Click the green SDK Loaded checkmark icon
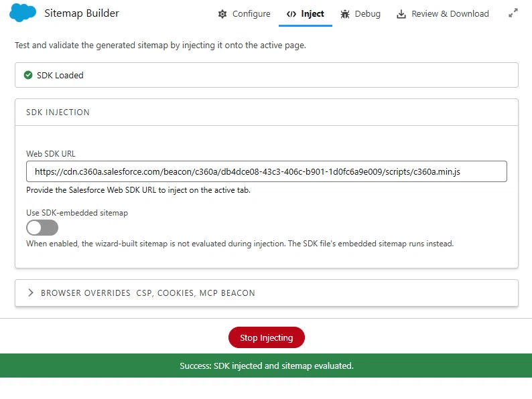Image resolution: width=532 pixels, height=399 pixels. (x=28, y=75)
